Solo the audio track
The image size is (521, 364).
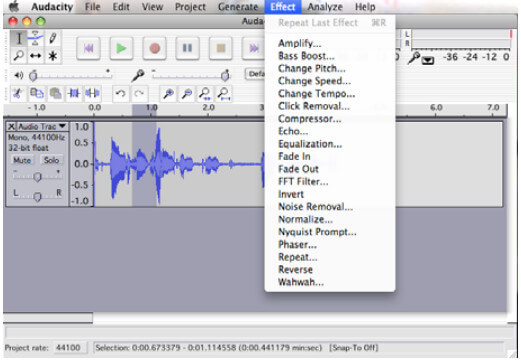[51, 160]
